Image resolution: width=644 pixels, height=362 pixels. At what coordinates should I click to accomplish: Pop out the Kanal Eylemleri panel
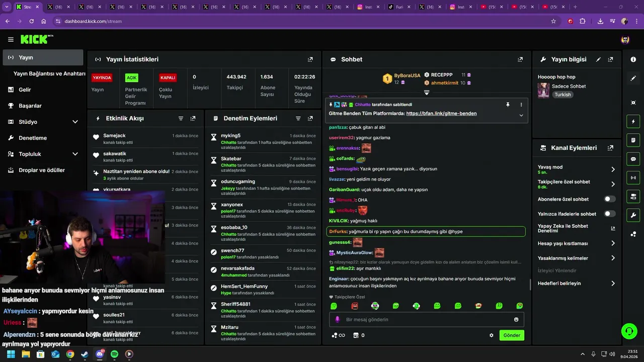610,148
